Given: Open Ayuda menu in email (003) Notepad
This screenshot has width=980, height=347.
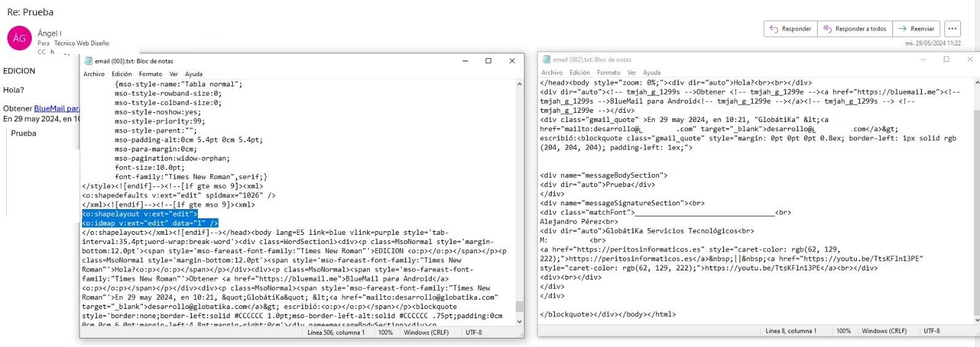Looking at the screenshot, I should pos(194,74).
